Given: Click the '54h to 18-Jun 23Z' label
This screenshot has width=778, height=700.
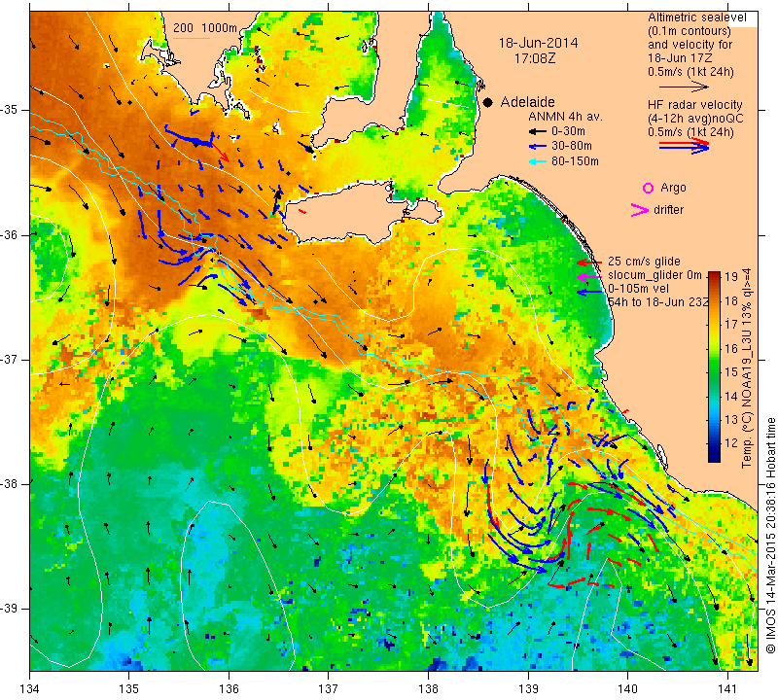Looking at the screenshot, I should click(658, 301).
